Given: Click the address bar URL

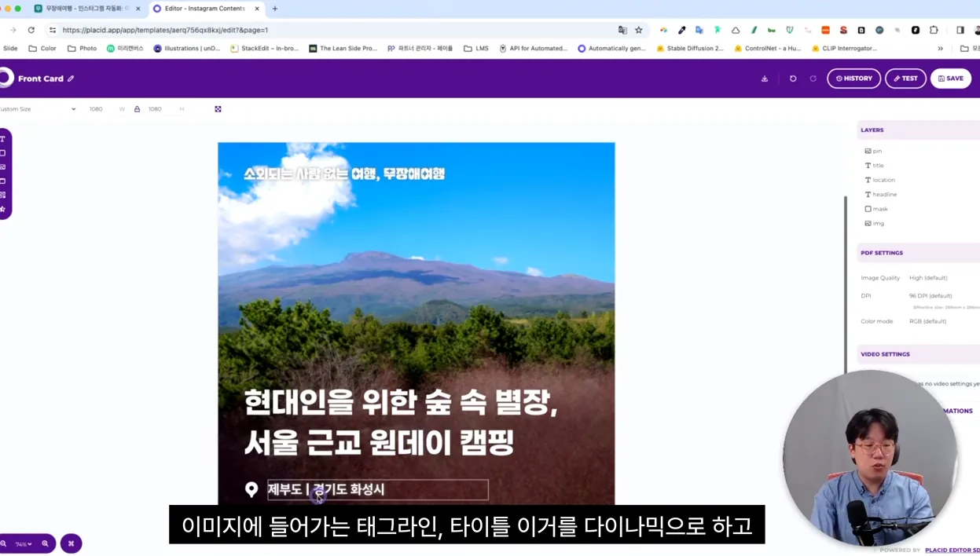Looking at the screenshot, I should point(165,30).
